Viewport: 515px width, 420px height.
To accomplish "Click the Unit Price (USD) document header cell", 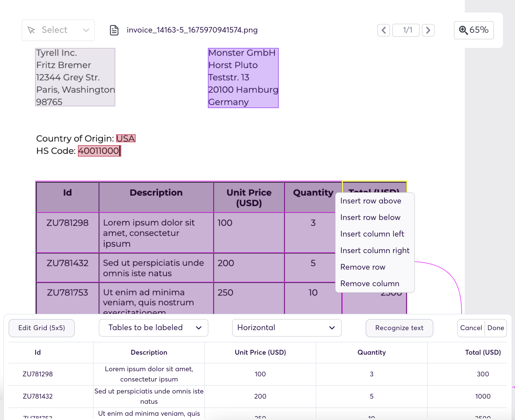I will [x=249, y=197].
